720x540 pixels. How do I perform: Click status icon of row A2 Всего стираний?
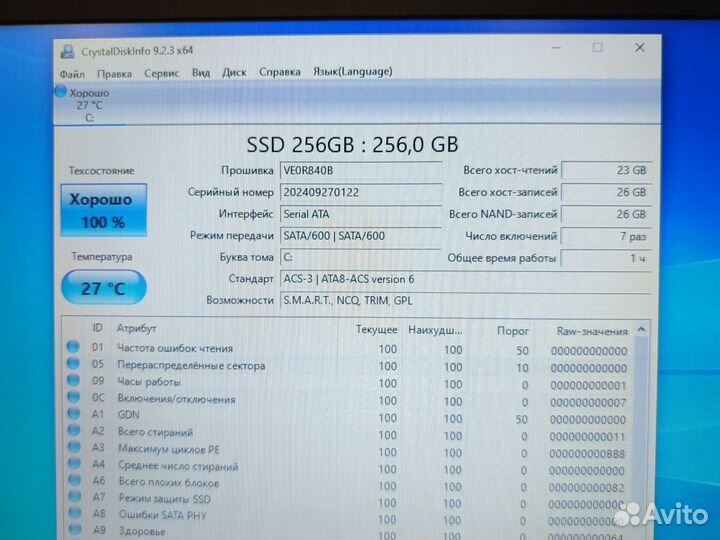[x=74, y=430]
